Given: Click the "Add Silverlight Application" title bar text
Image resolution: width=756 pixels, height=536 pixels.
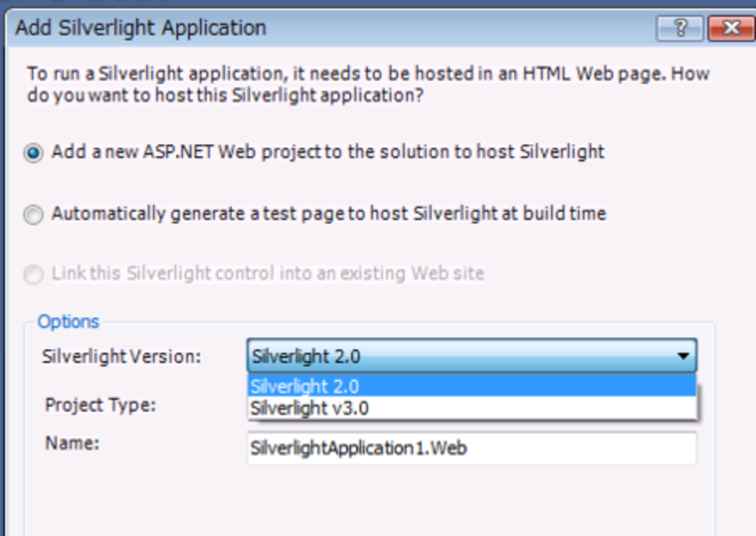Looking at the screenshot, I should tap(141, 28).
